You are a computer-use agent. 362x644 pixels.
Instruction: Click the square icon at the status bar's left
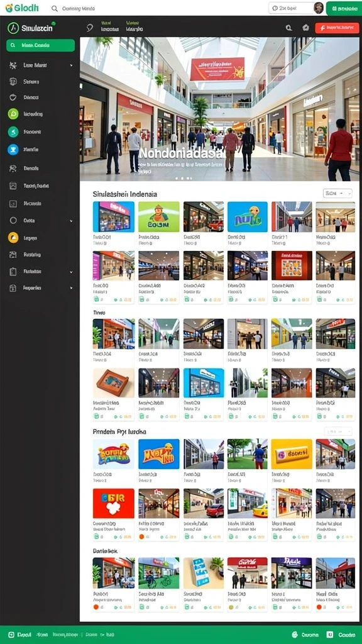pos(11,635)
